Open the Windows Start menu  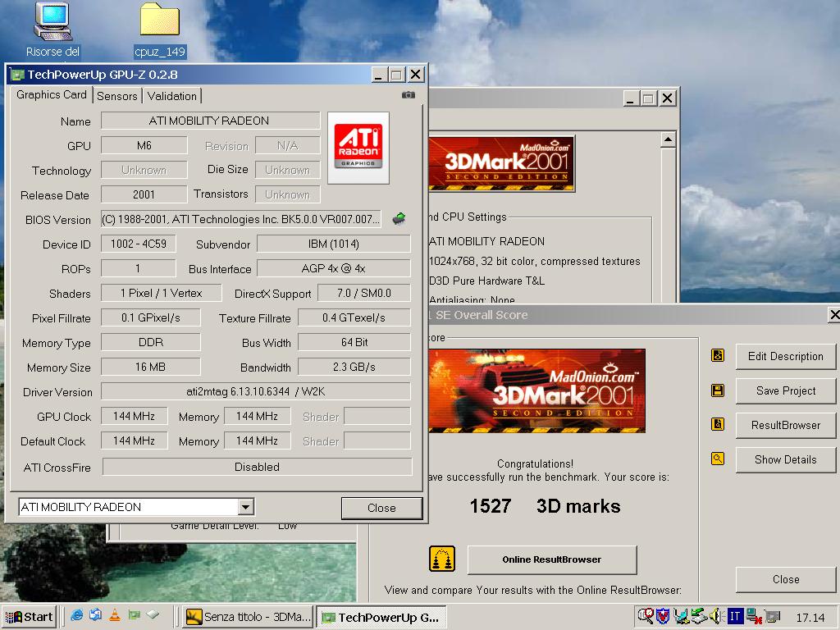pyautogui.click(x=29, y=617)
